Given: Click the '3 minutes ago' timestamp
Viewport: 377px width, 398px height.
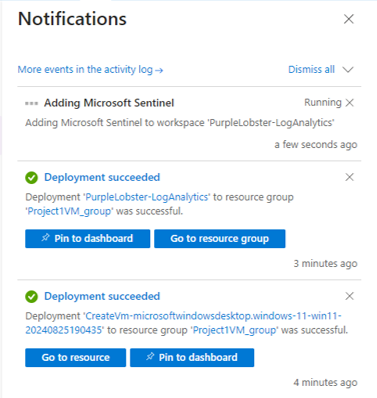Looking at the screenshot, I should point(325,264).
